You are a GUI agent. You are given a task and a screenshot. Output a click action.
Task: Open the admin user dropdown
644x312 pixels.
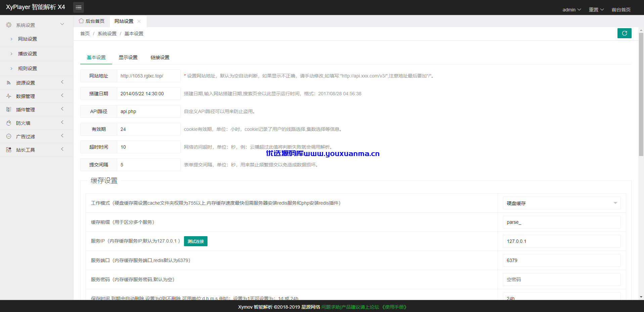572,10
